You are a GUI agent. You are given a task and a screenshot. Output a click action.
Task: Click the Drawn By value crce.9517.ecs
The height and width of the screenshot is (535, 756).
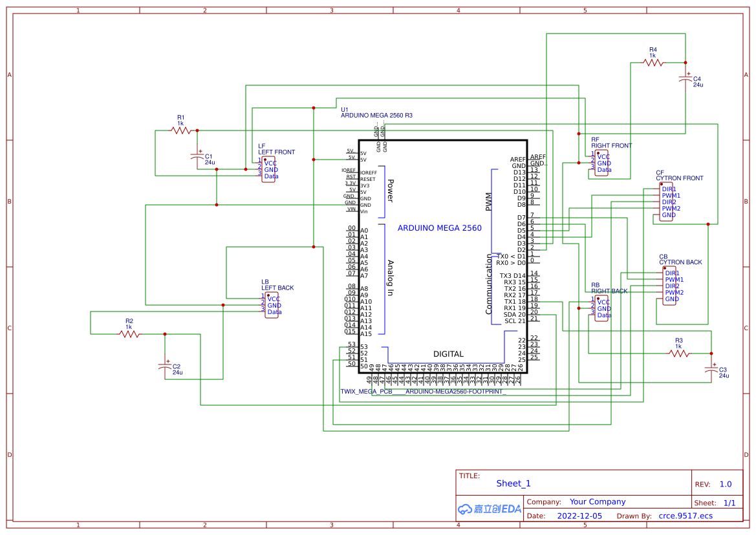click(686, 516)
